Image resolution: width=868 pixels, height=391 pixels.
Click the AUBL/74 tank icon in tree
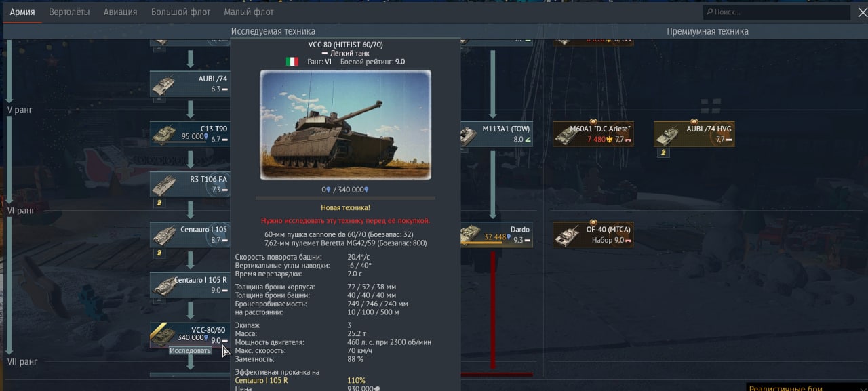[x=163, y=85]
